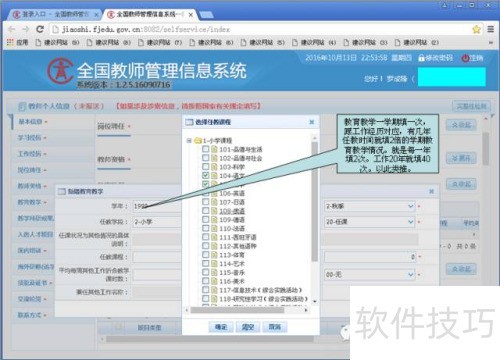Reload the page with the refresh icon

click(x=40, y=29)
